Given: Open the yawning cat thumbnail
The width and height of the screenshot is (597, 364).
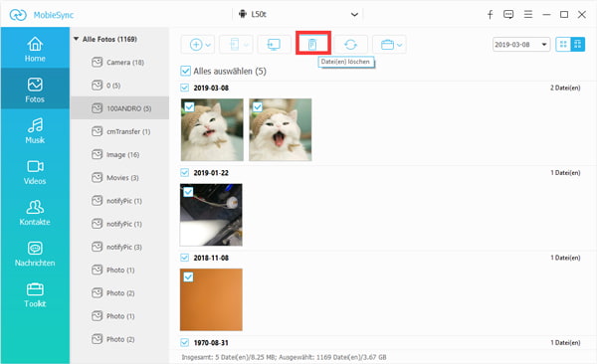Looking at the screenshot, I should [x=281, y=130].
